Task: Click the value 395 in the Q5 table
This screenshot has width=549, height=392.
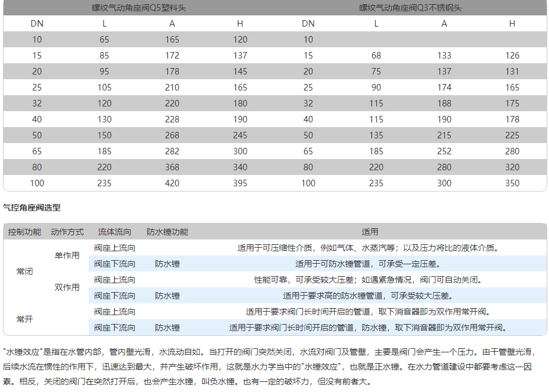Action: pyautogui.click(x=240, y=183)
